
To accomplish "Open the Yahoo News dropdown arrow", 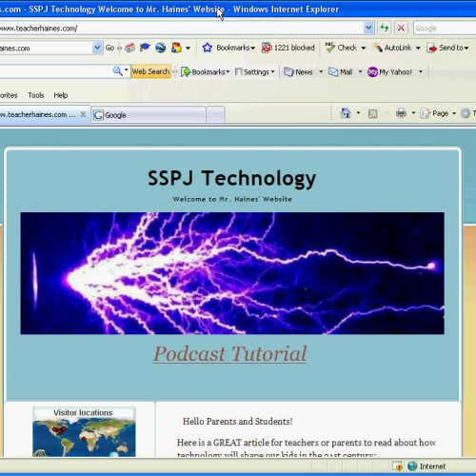I will tap(321, 72).
